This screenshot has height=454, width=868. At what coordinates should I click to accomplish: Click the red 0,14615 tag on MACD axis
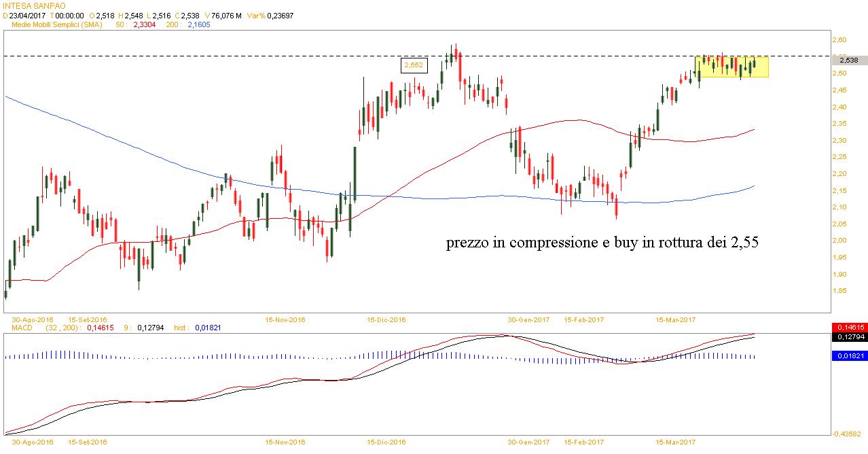tap(850, 327)
